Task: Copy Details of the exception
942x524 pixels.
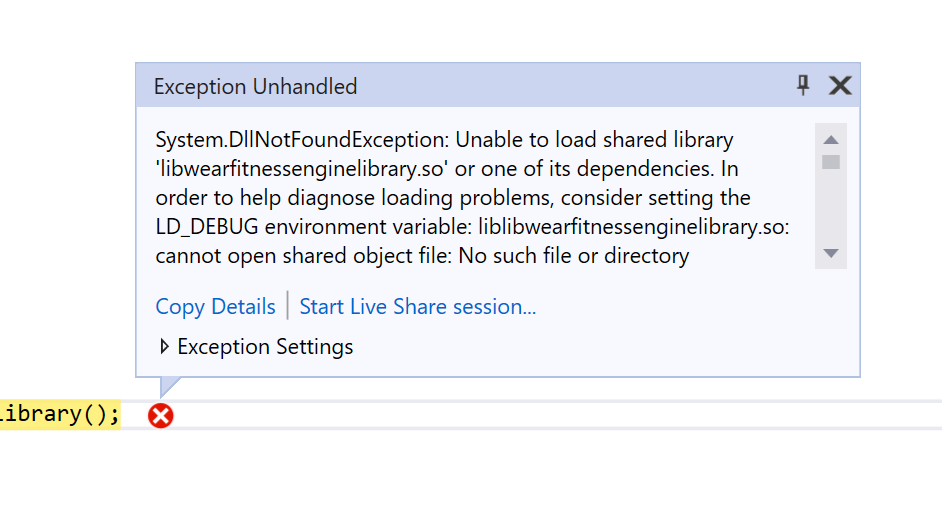Action: click(215, 307)
